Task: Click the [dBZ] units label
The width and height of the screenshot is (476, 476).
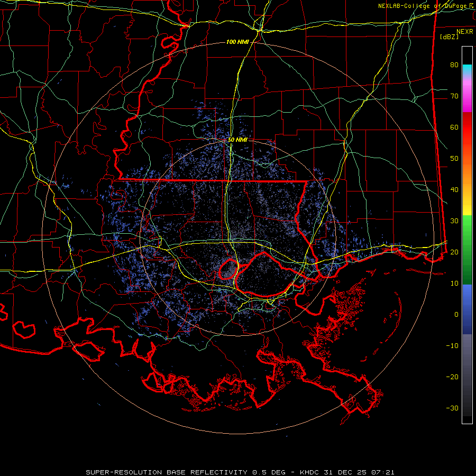Action: (449, 36)
